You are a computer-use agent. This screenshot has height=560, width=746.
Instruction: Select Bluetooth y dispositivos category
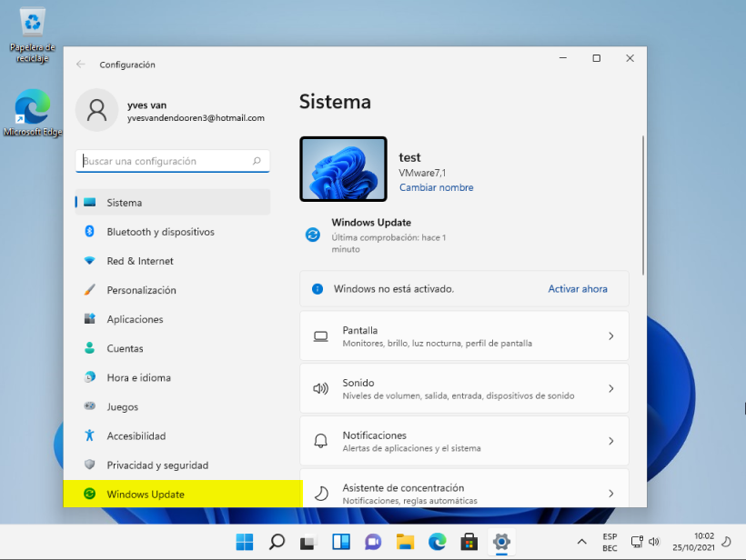coord(173,232)
